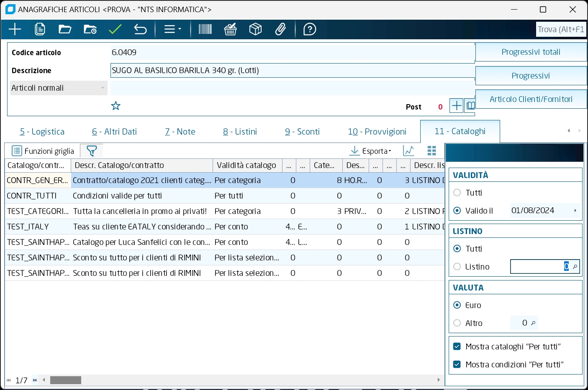Click the duplicate document toolbar icon
The height and width of the screenshot is (390, 588).
[x=40, y=29]
